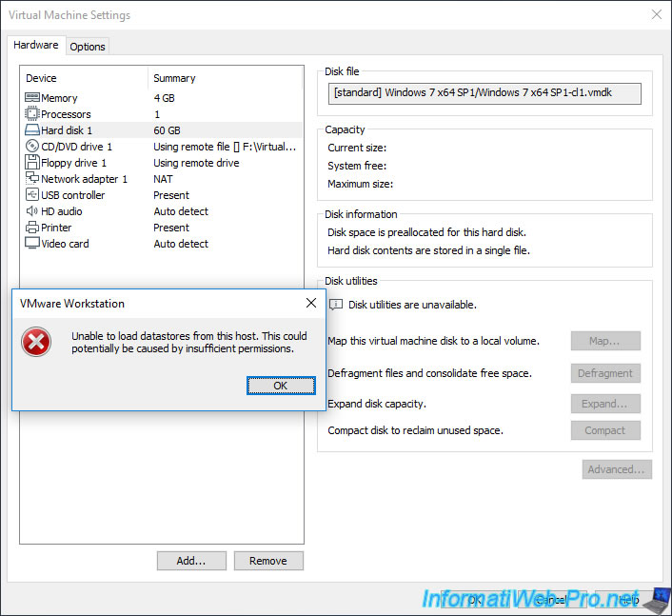Click the Disk file path field

(x=484, y=93)
